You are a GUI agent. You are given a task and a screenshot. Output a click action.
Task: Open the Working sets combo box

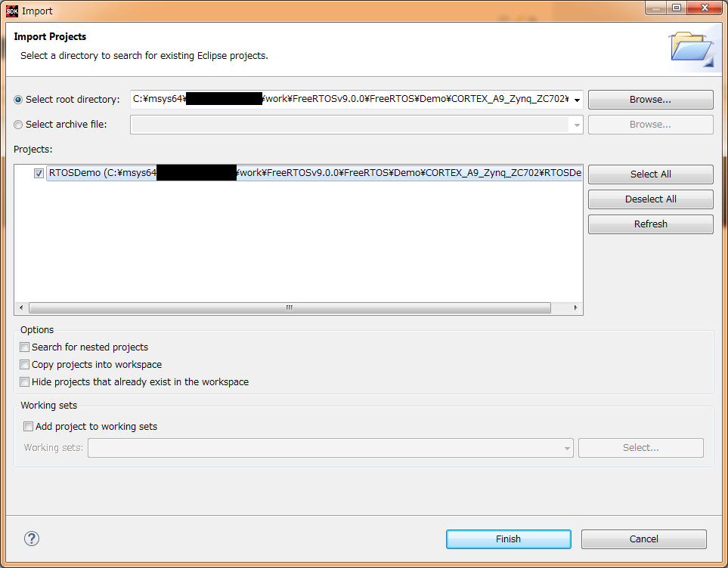click(330, 448)
